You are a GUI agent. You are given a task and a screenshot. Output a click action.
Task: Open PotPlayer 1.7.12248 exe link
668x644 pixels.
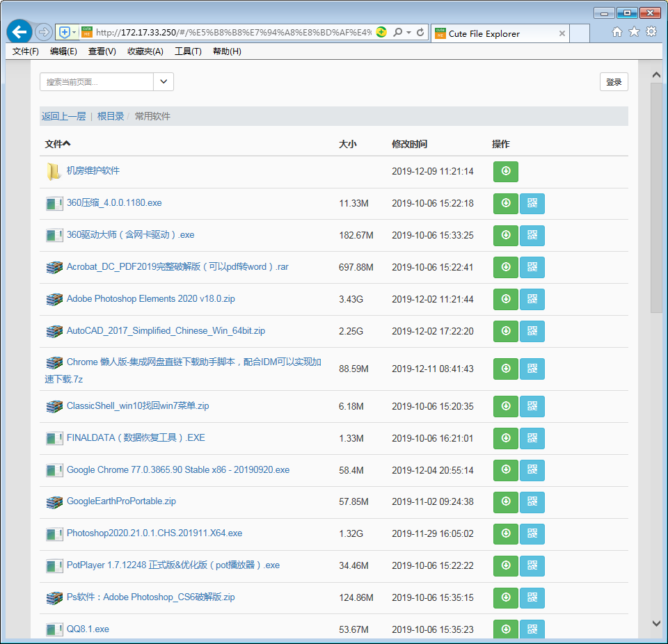tap(173, 565)
